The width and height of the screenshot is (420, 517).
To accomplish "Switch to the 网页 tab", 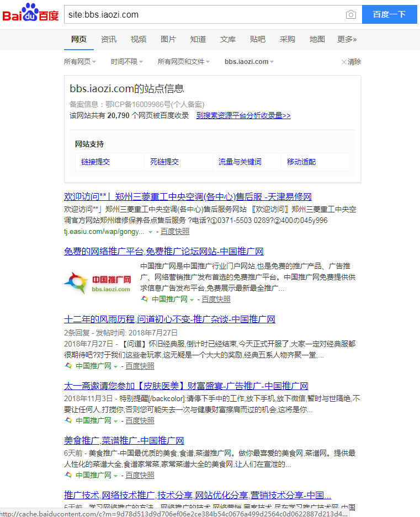I will (x=79, y=39).
